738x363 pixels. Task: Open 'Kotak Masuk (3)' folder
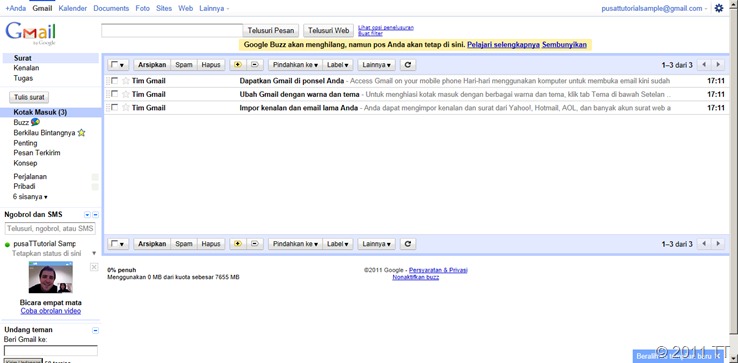[40, 113]
